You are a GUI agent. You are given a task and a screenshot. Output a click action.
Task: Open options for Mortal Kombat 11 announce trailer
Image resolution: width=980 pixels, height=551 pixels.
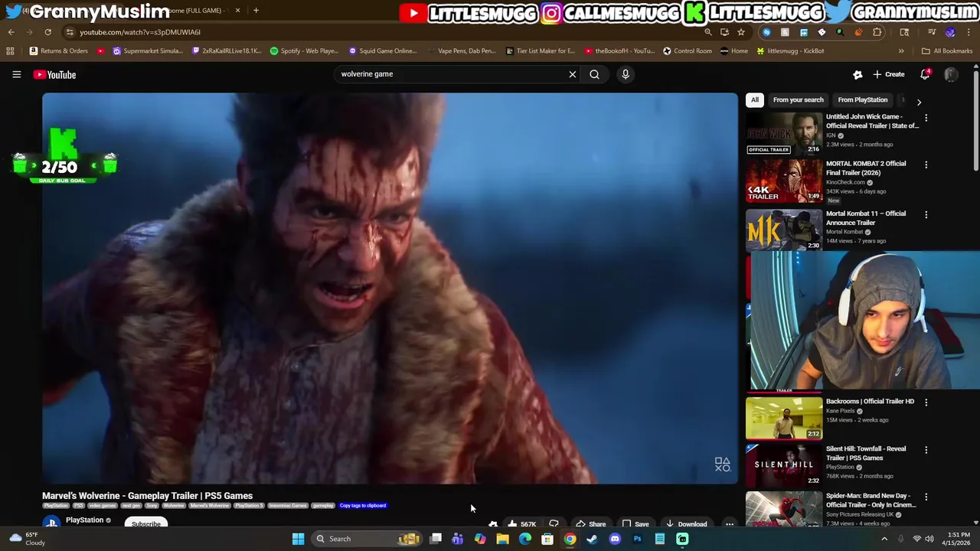926,214
